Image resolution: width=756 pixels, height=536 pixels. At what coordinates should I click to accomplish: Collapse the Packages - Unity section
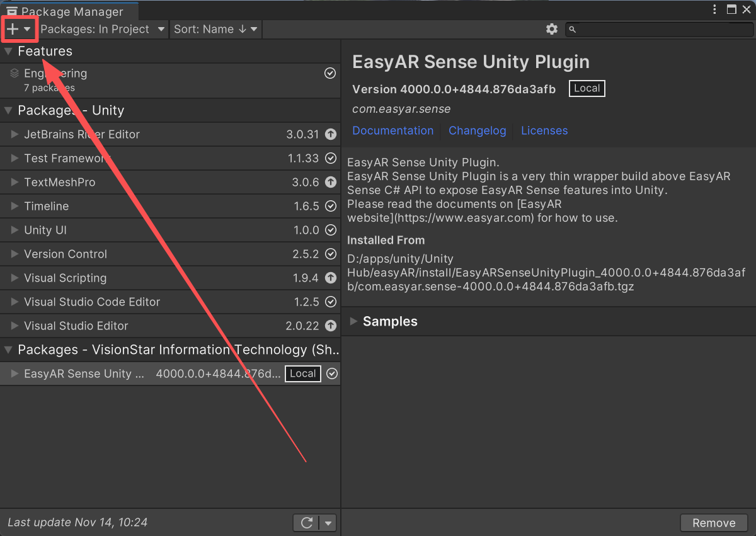tap(8, 110)
